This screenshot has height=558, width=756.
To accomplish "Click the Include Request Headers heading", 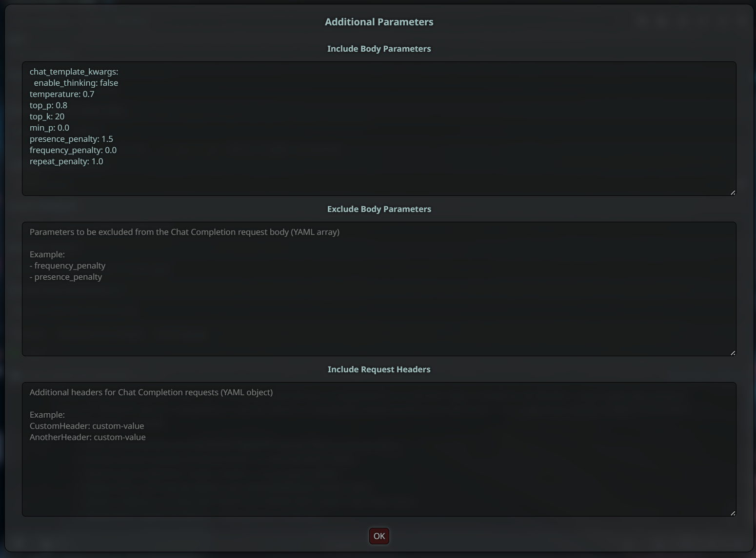I will pyautogui.click(x=379, y=369).
